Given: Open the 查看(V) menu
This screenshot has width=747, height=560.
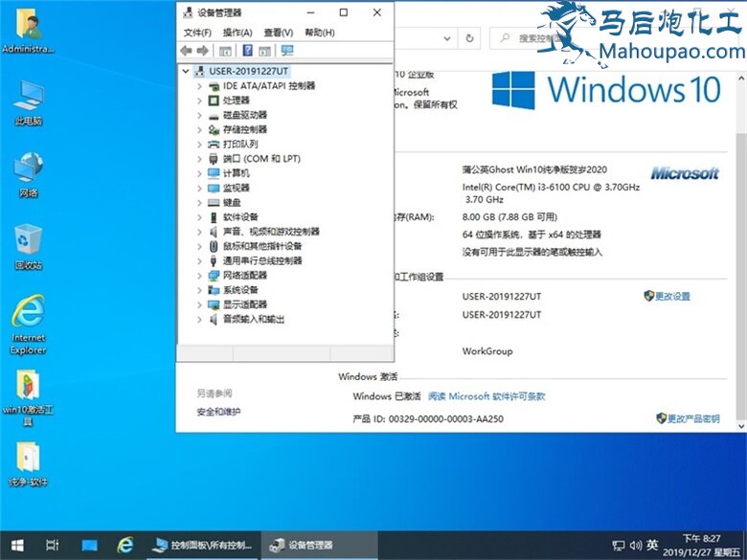Looking at the screenshot, I should point(279,33).
